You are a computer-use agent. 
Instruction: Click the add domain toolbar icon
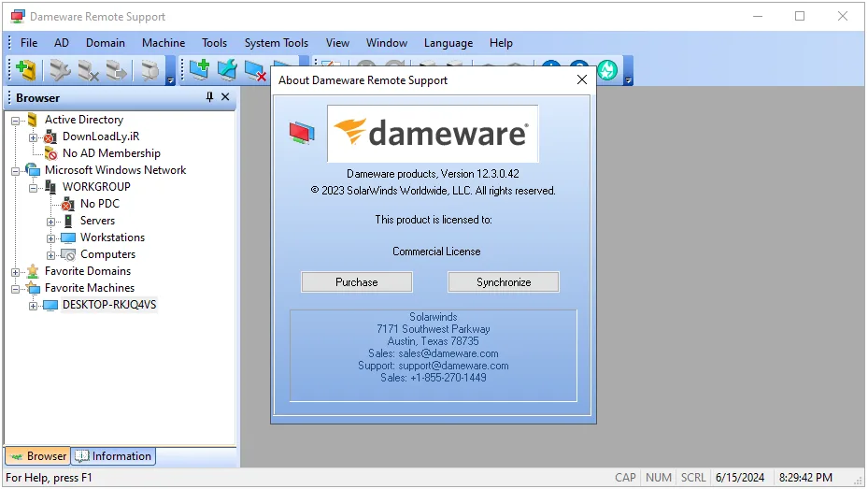(x=25, y=70)
